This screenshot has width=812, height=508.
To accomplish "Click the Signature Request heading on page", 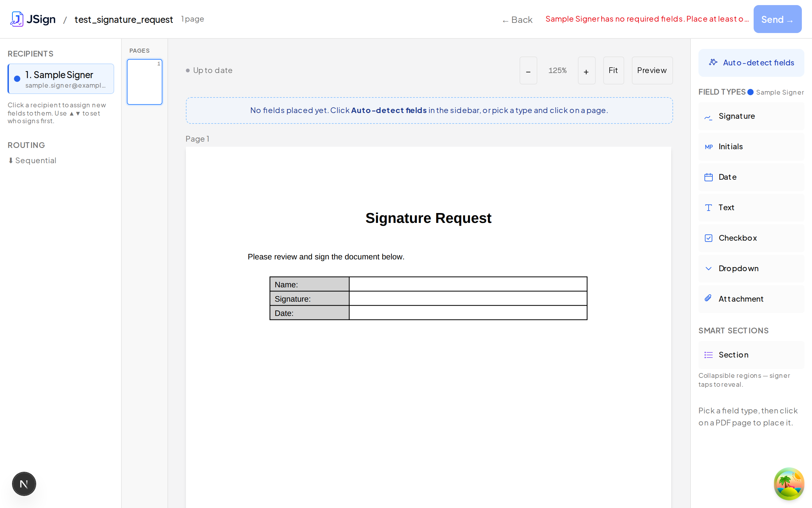I will [x=429, y=218].
